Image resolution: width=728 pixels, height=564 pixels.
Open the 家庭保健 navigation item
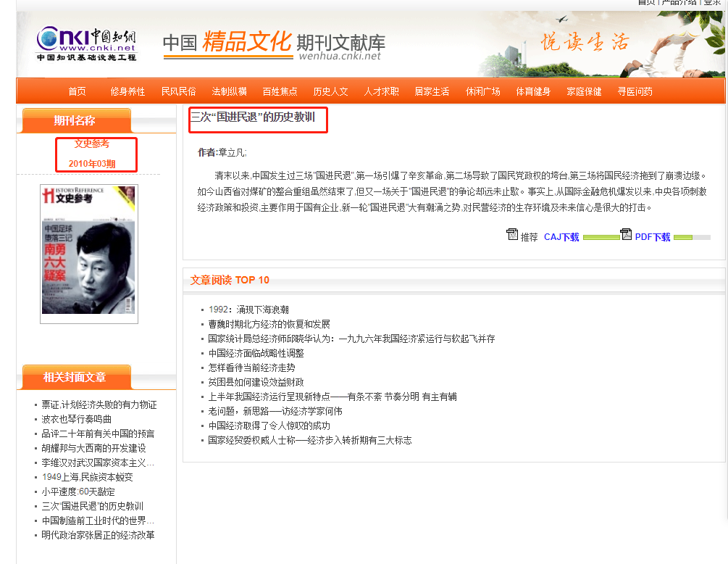coord(584,91)
